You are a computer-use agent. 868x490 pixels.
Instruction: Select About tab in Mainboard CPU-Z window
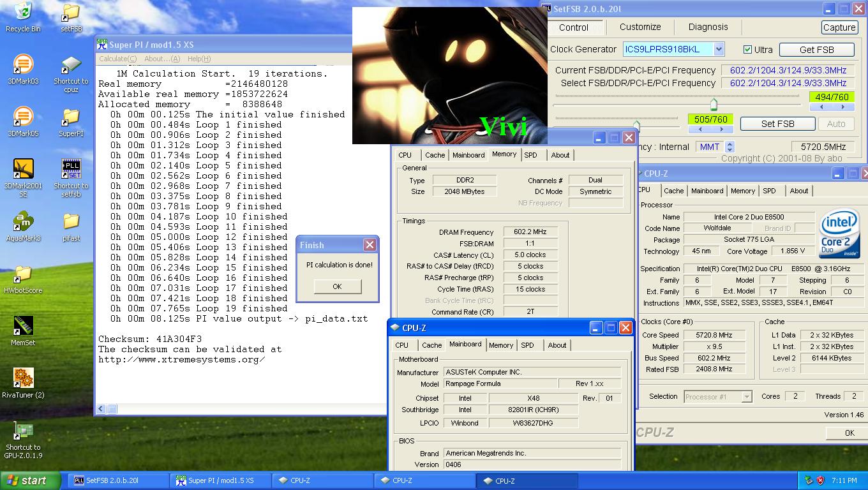557,345
